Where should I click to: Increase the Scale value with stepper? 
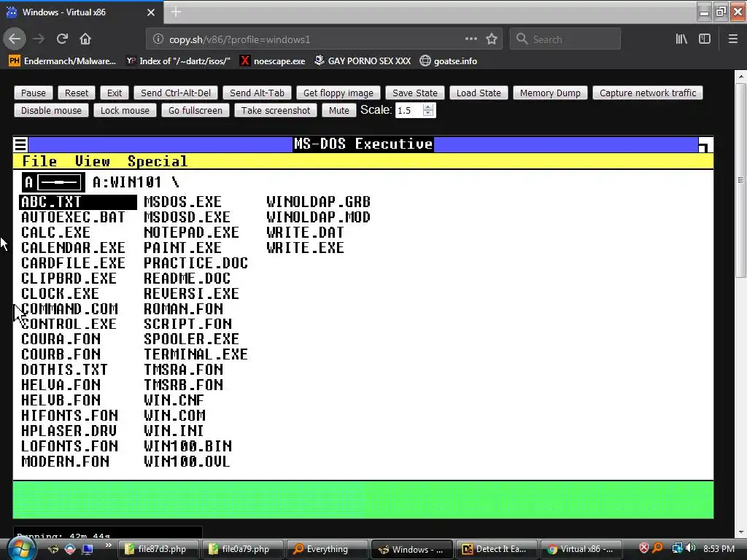pyautogui.click(x=428, y=106)
